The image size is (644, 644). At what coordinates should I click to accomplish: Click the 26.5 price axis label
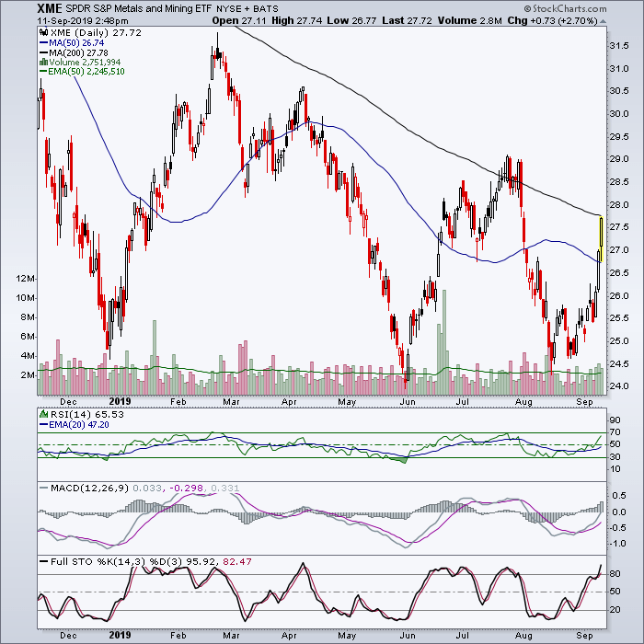(x=619, y=272)
